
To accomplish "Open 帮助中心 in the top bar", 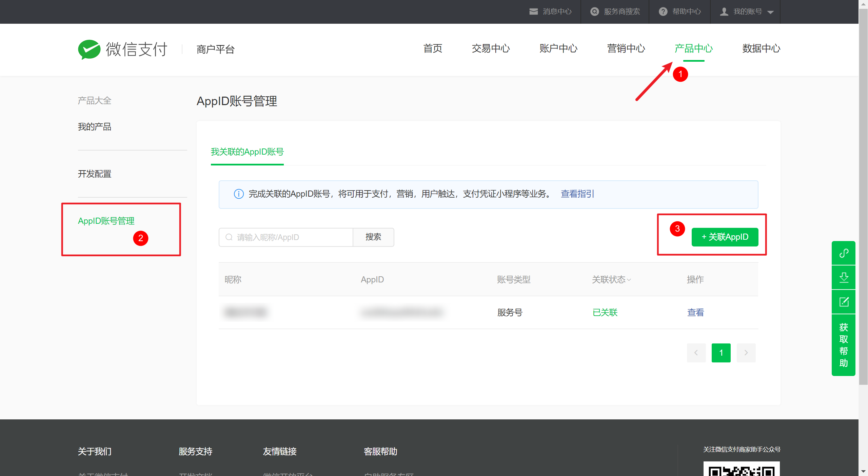I will [687, 12].
